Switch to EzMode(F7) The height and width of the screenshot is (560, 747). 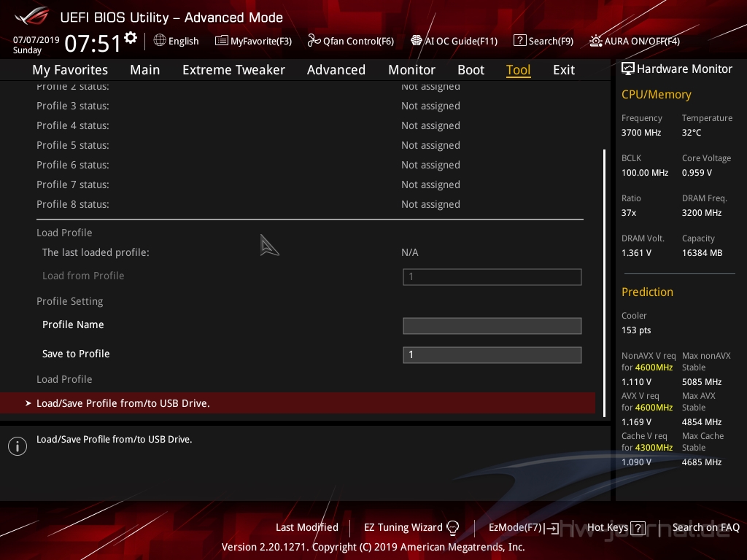[x=515, y=527]
